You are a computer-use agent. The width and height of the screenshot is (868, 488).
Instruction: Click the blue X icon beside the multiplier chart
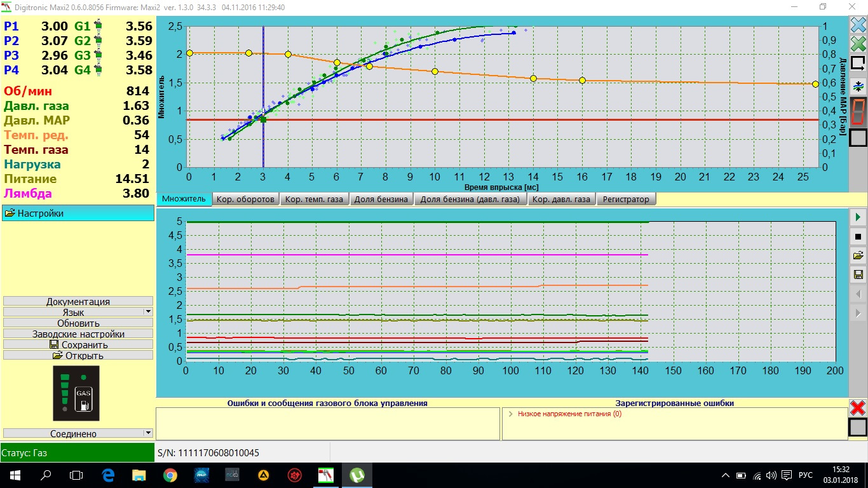(x=858, y=26)
